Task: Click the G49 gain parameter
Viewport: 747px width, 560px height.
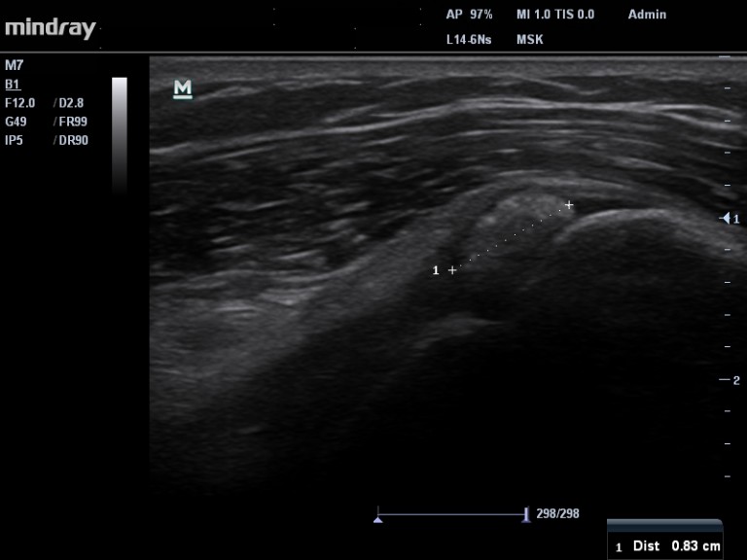Action: (x=16, y=122)
